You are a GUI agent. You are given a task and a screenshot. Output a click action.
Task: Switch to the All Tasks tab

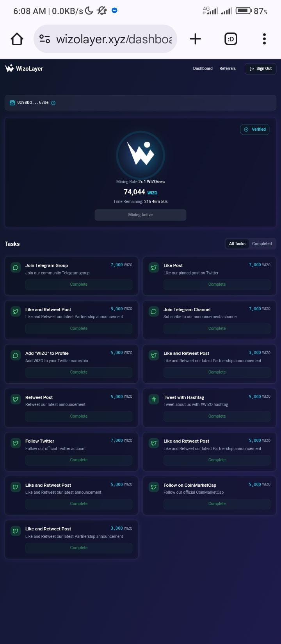click(237, 244)
